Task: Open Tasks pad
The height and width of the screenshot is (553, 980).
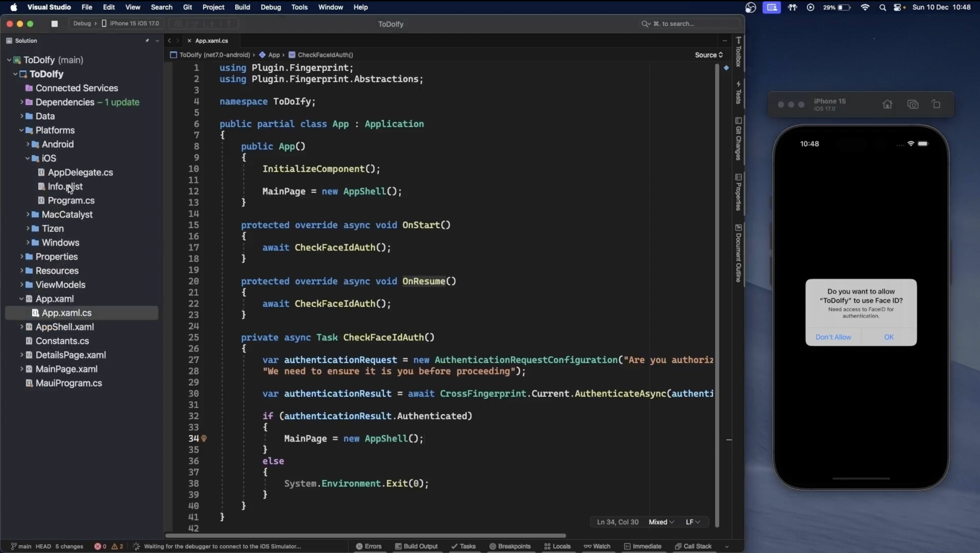Action: (x=463, y=546)
